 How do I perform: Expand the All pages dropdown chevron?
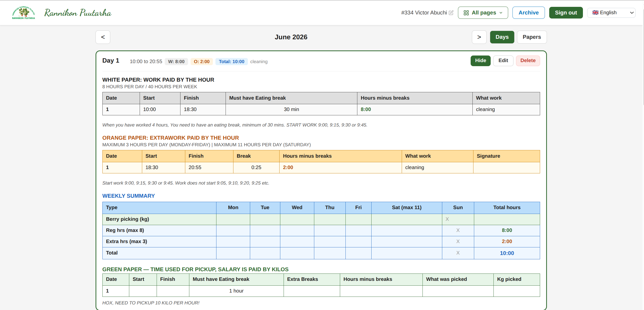501,13
